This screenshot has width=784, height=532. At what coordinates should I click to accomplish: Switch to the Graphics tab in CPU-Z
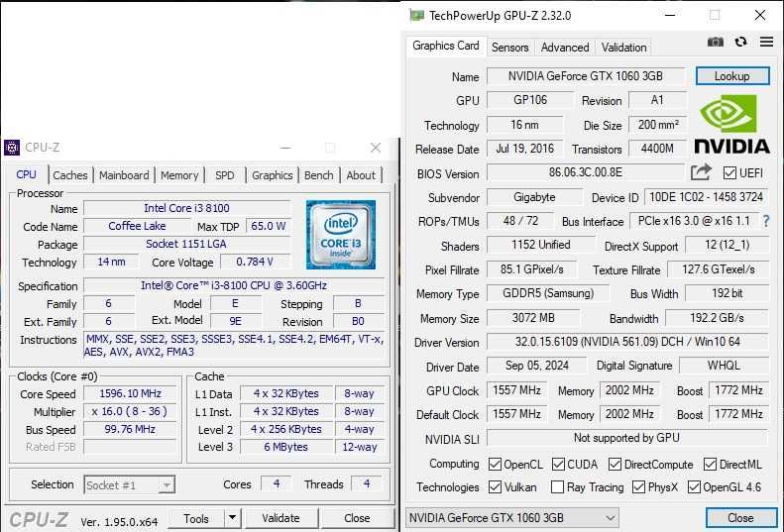272,175
